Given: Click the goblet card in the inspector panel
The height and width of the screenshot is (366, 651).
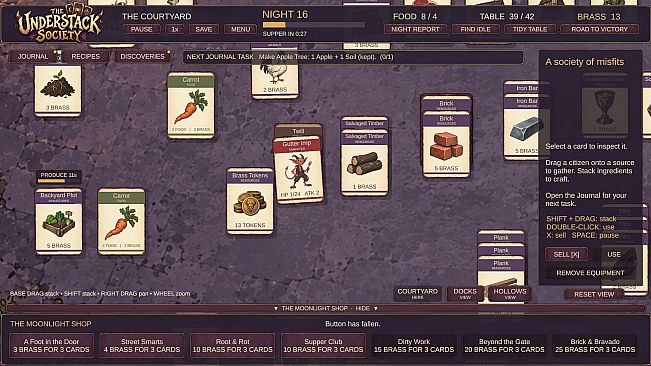Looking at the screenshot, I should [x=604, y=105].
